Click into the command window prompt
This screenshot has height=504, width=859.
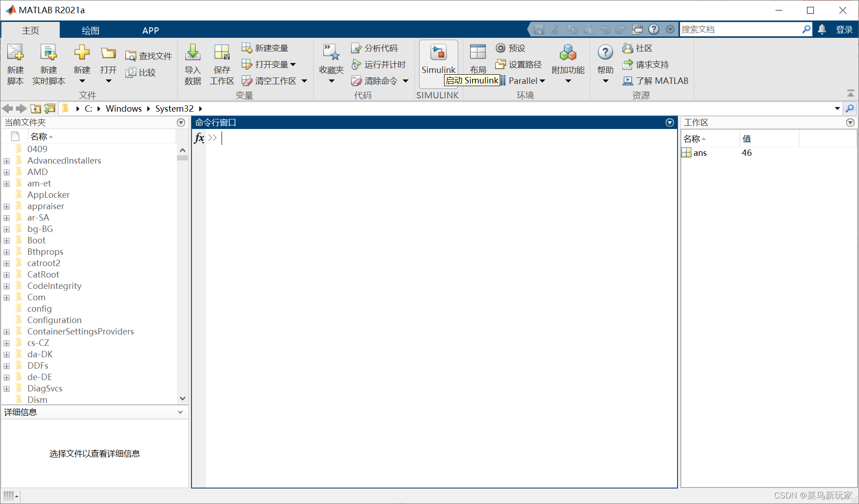pyautogui.click(x=440, y=138)
